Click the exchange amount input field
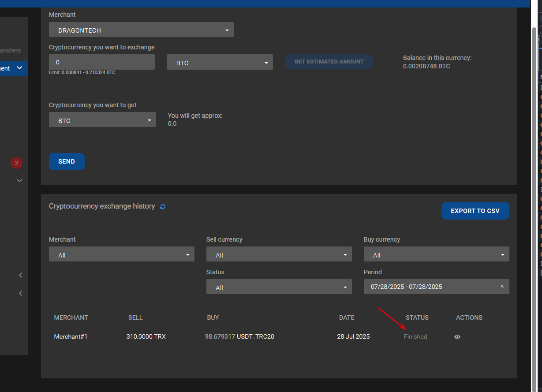The height and width of the screenshot is (392, 542). coord(102,62)
